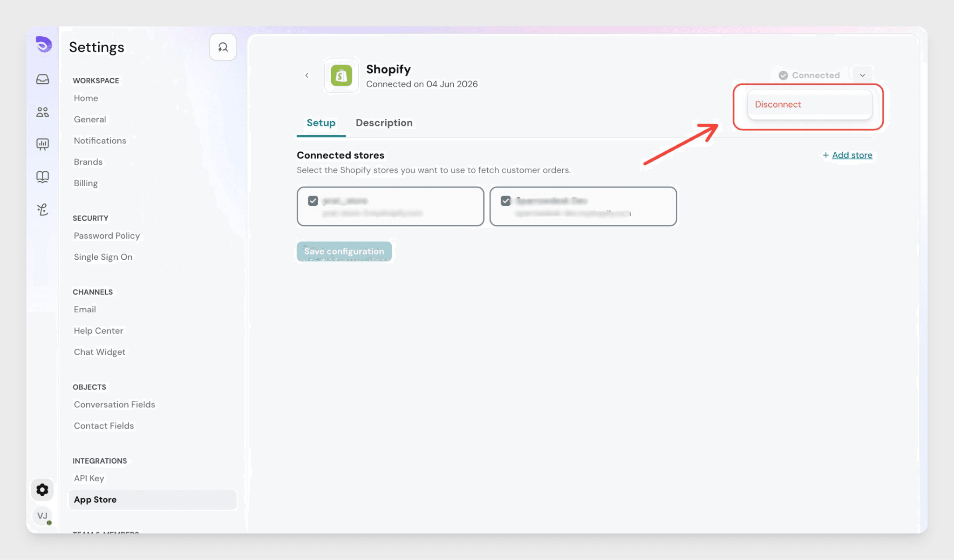
Task: Click the Shopify title text
Action: tap(388, 69)
